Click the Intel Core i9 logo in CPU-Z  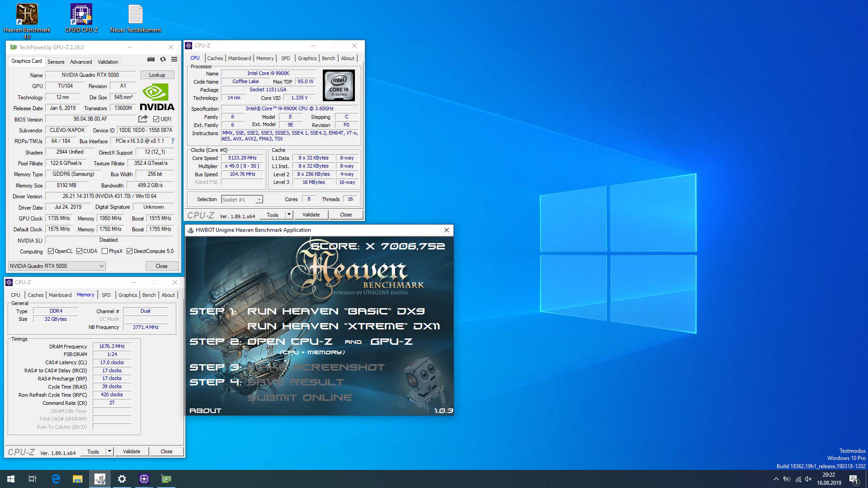pyautogui.click(x=339, y=85)
